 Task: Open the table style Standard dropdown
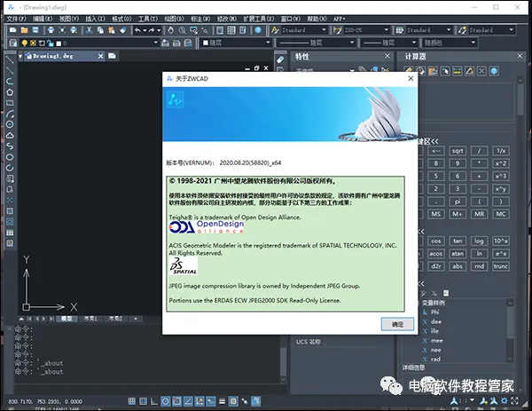pyautogui.click(x=428, y=30)
